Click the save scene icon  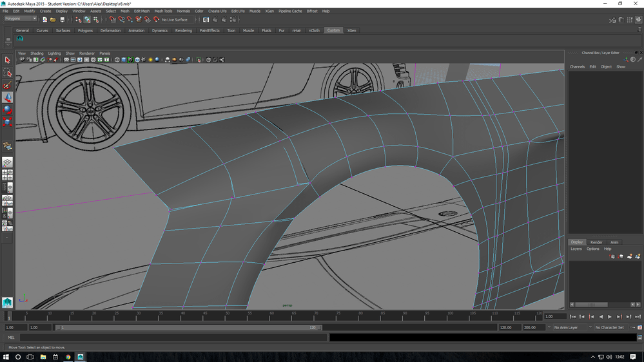click(62, 19)
